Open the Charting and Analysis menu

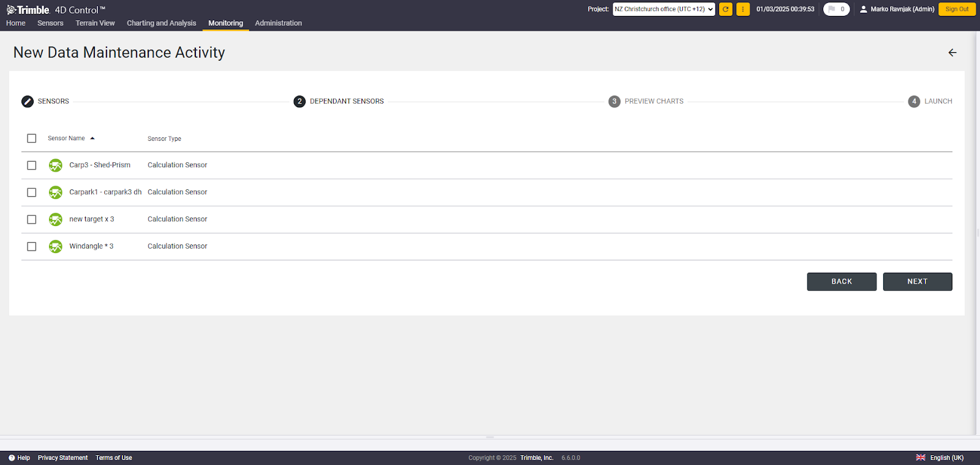(x=162, y=23)
